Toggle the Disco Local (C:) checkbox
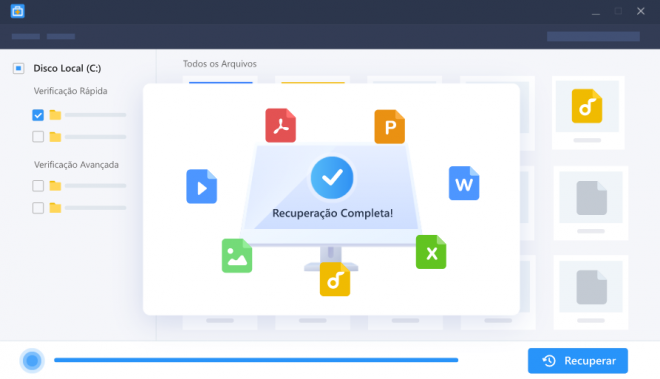 tap(19, 68)
